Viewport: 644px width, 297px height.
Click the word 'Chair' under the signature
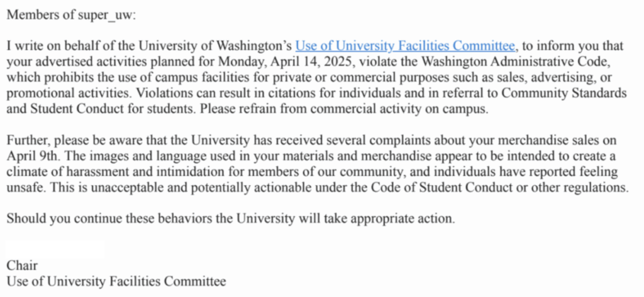[22, 266]
